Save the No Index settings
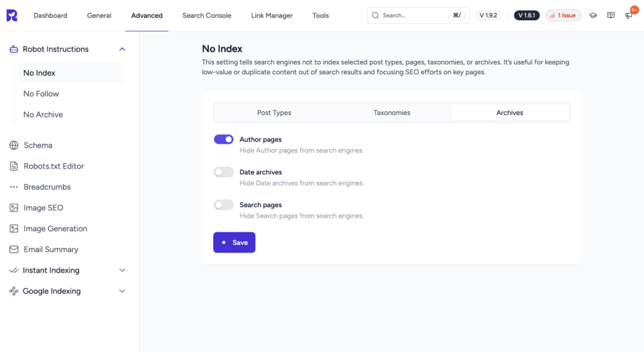This screenshot has width=644, height=352. tap(234, 242)
